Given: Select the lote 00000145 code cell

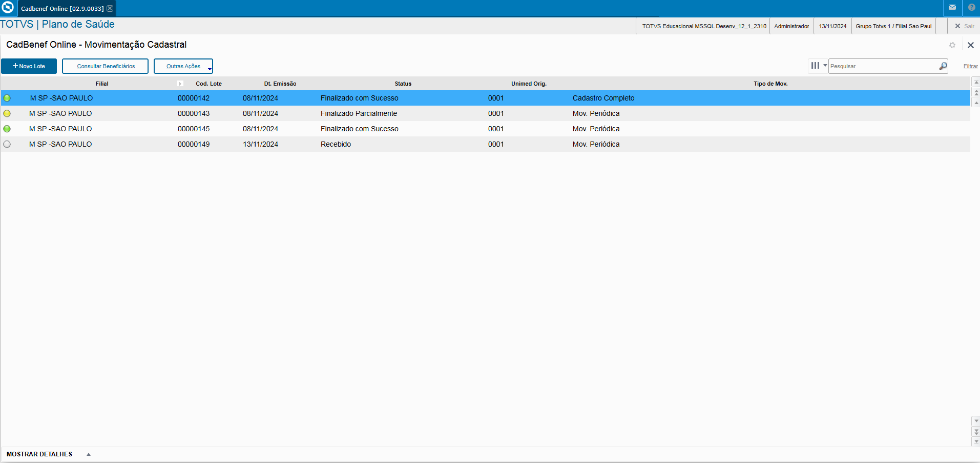Looking at the screenshot, I should [194, 129].
